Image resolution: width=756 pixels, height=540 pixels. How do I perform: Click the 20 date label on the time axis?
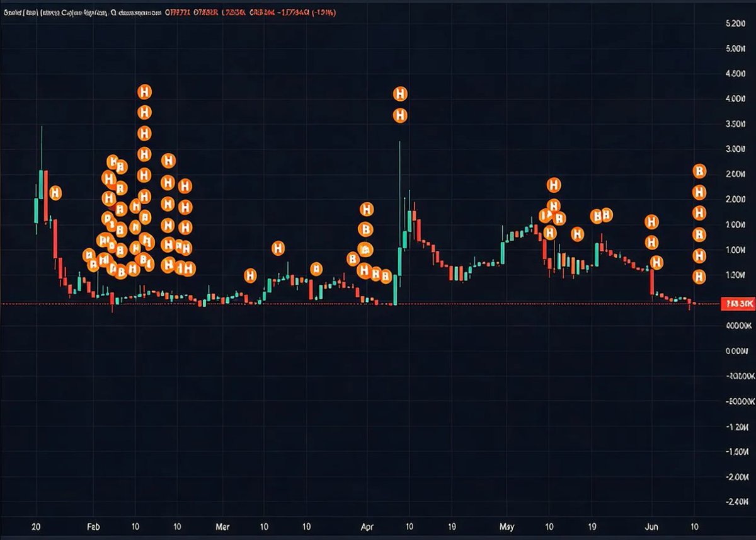36,526
